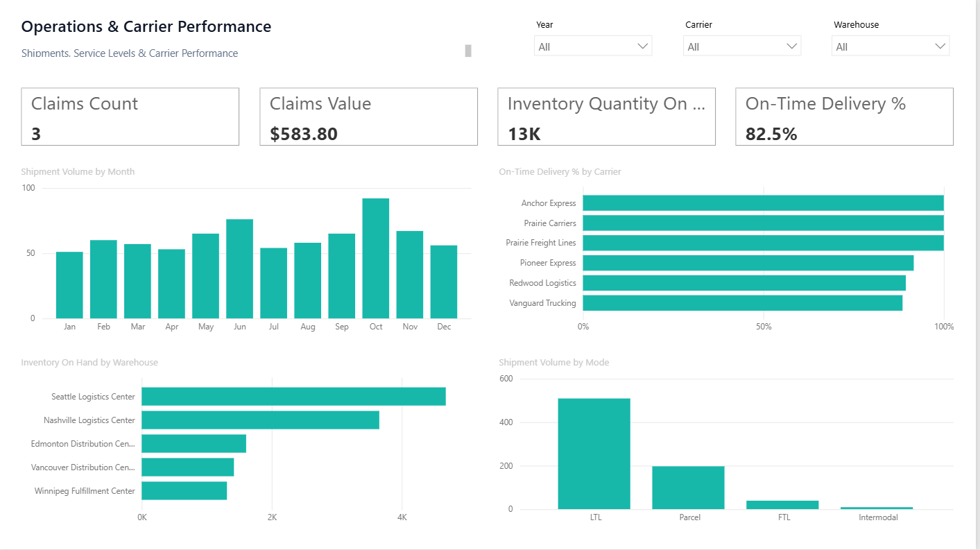The height and width of the screenshot is (550, 980).
Task: Select the Vanguard Trucking on-time bar
Action: [742, 303]
